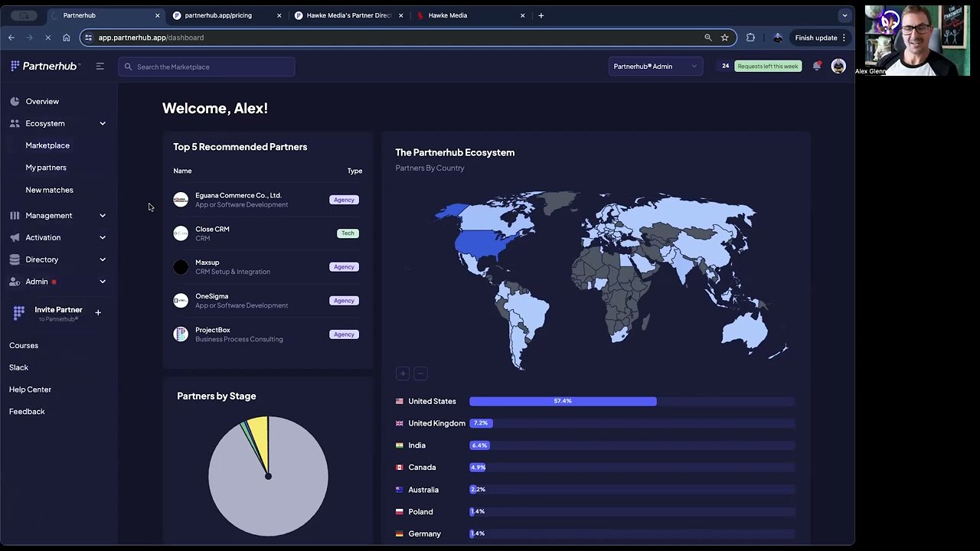Image resolution: width=980 pixels, height=551 pixels.
Task: Click the Tech tag for Close CRM
Action: [348, 233]
